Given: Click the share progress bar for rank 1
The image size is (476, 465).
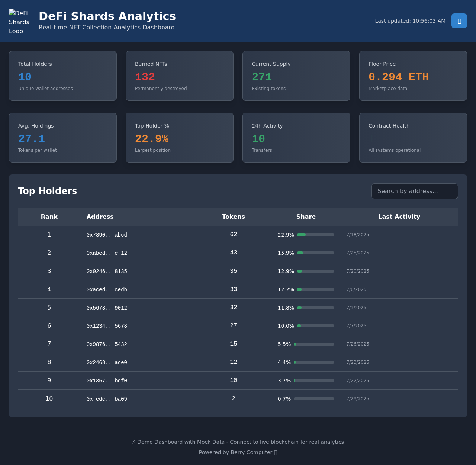Looking at the screenshot, I should pos(314,235).
